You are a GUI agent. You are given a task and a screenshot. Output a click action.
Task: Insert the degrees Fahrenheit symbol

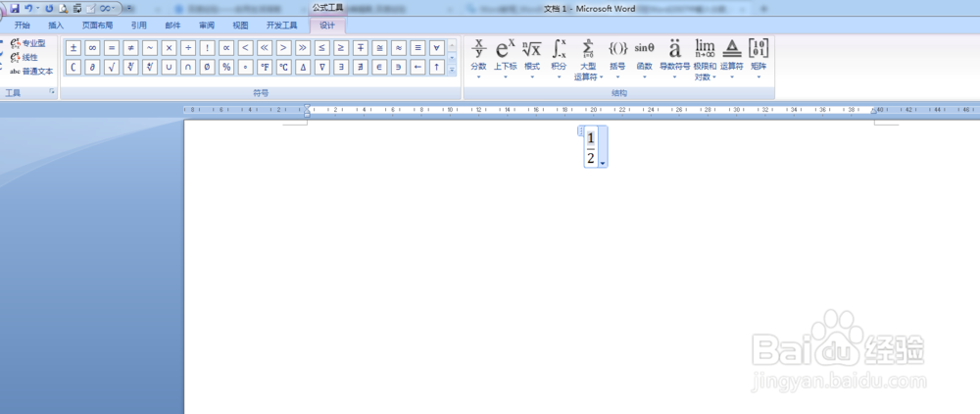click(x=265, y=67)
